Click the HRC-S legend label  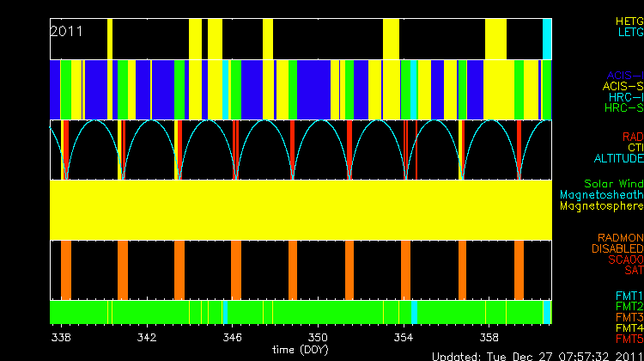coord(623,108)
